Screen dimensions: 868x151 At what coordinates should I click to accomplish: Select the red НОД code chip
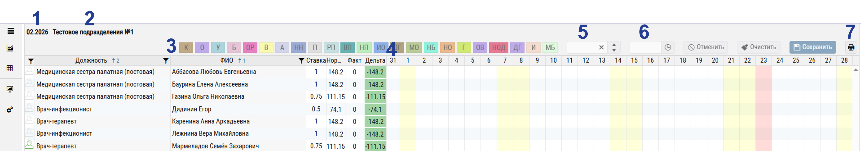pyautogui.click(x=498, y=47)
